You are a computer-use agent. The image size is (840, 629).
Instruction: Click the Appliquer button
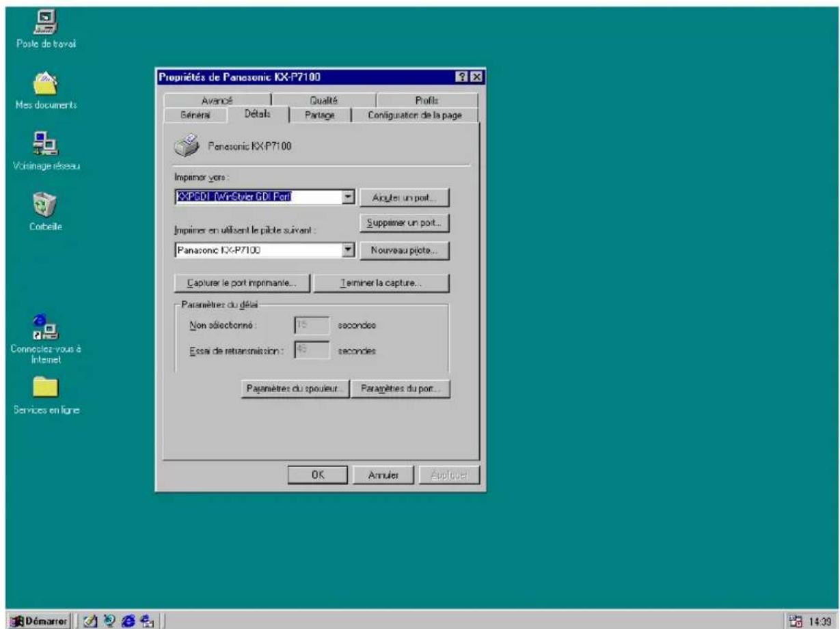pos(448,474)
